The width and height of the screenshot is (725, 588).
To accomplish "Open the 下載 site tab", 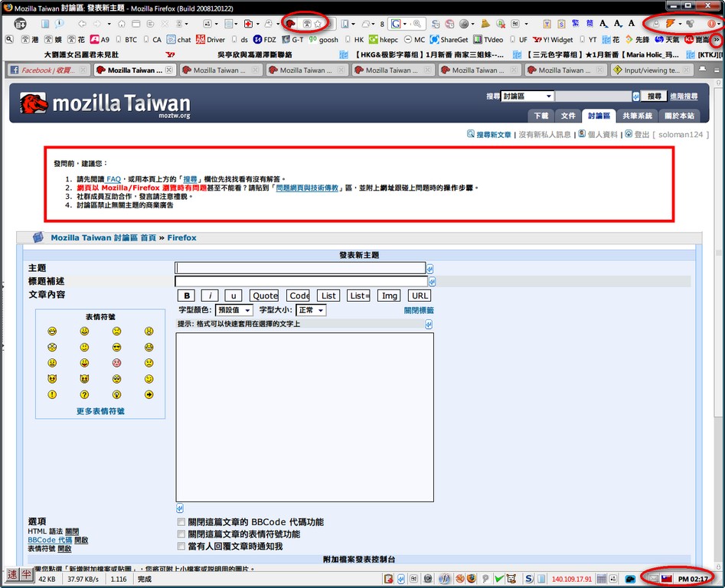I will [541, 116].
